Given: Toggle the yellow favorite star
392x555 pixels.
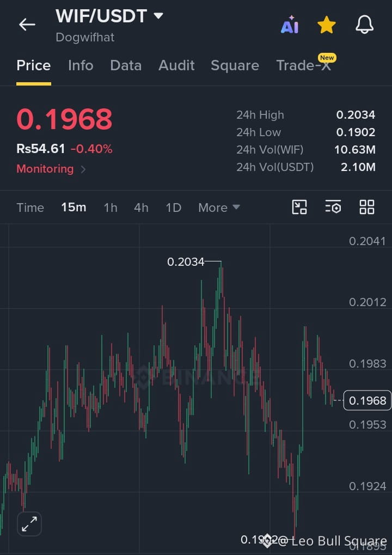Looking at the screenshot, I should 326,25.
